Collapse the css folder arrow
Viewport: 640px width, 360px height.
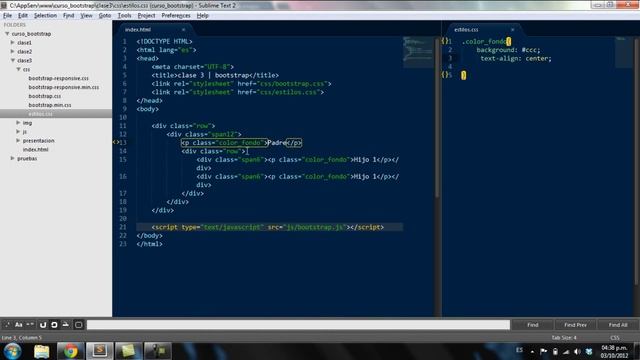(x=18, y=69)
